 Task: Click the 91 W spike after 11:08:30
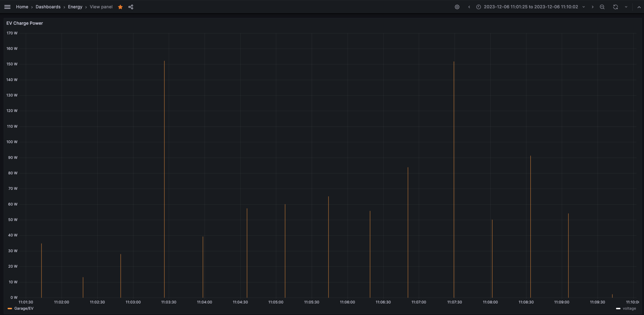(530, 227)
